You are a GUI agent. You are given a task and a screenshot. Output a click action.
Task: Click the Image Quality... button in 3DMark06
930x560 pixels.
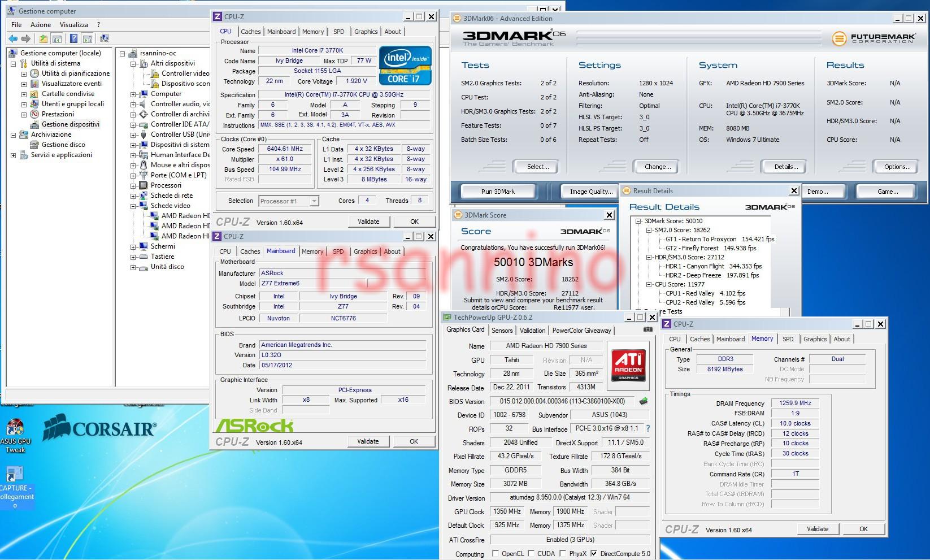pyautogui.click(x=591, y=192)
